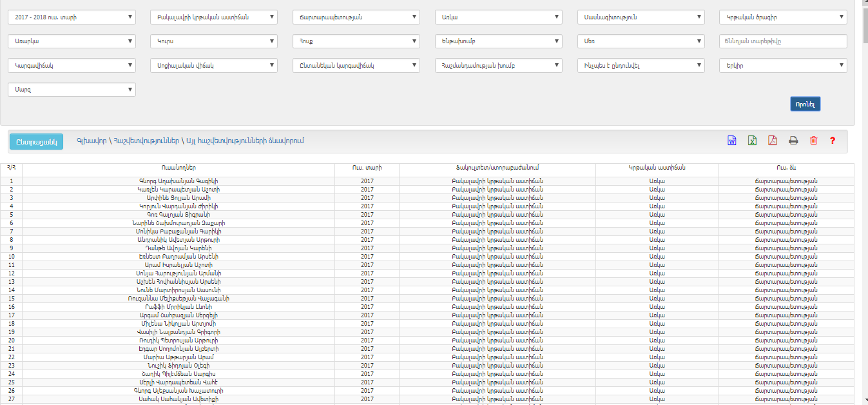The height and width of the screenshot is (405, 868).
Task: Expand the 'Մարզ' dropdown
Action: tap(72, 90)
